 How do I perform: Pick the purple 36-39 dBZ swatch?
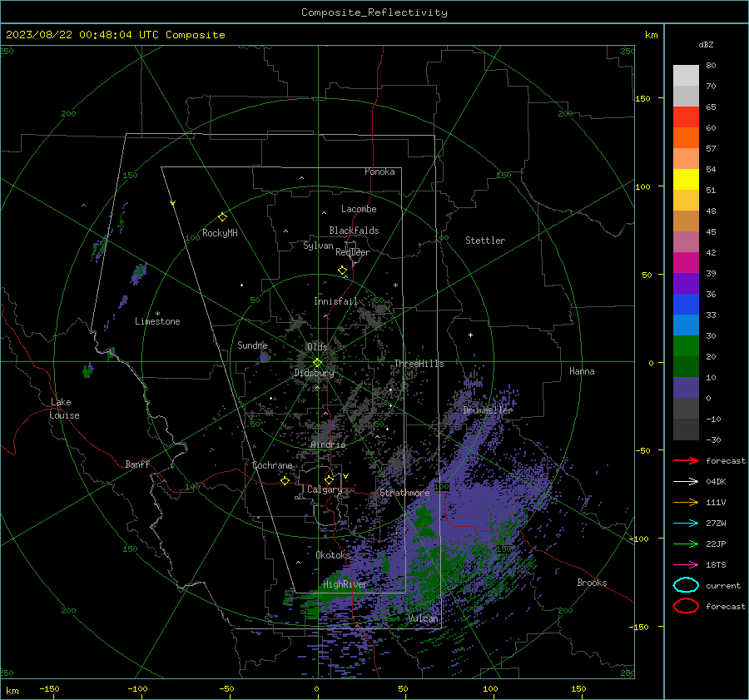tap(686, 284)
